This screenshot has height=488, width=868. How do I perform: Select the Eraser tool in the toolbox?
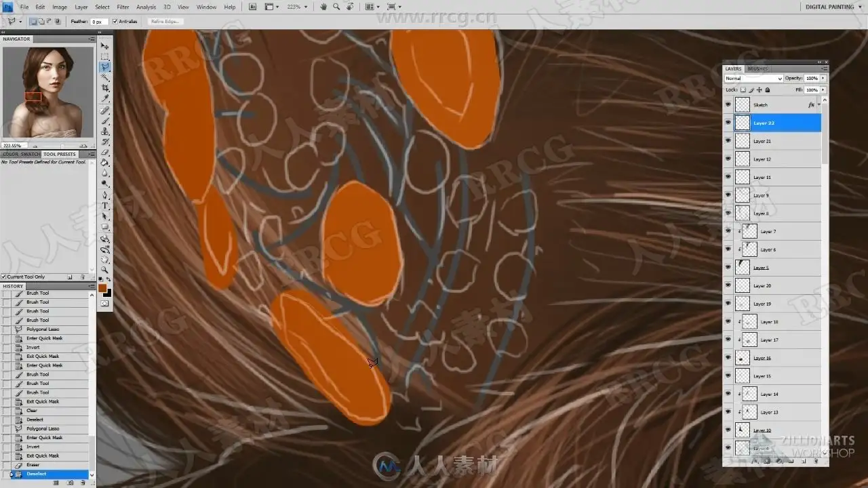pos(105,152)
